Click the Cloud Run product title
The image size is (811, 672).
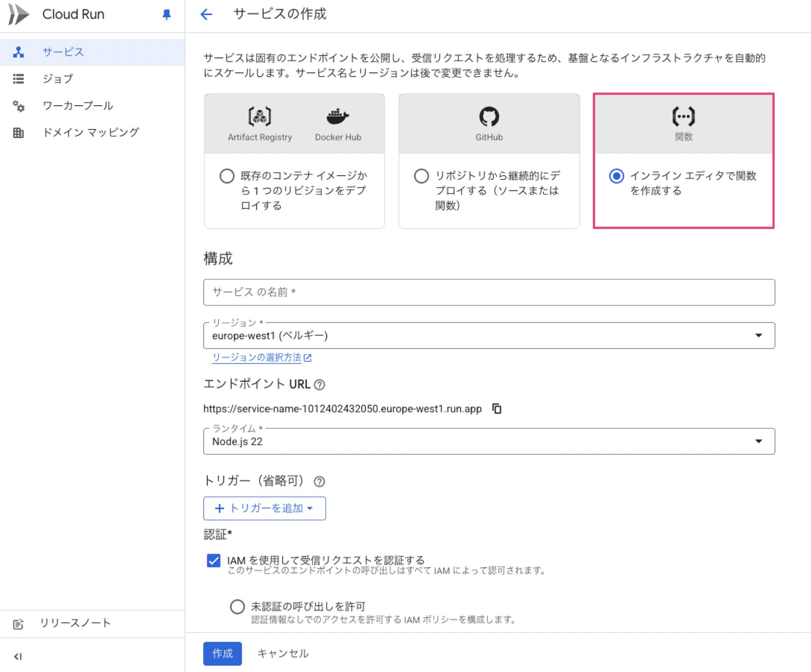73,14
